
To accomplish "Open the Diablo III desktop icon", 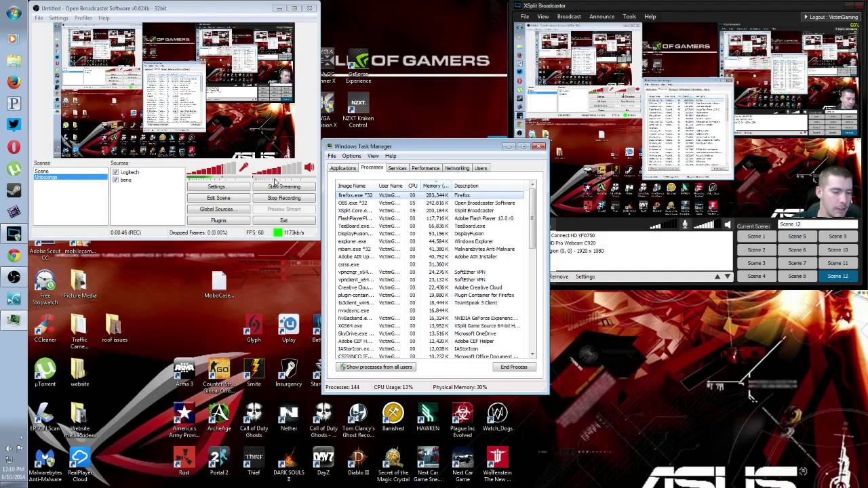I will click(x=357, y=462).
